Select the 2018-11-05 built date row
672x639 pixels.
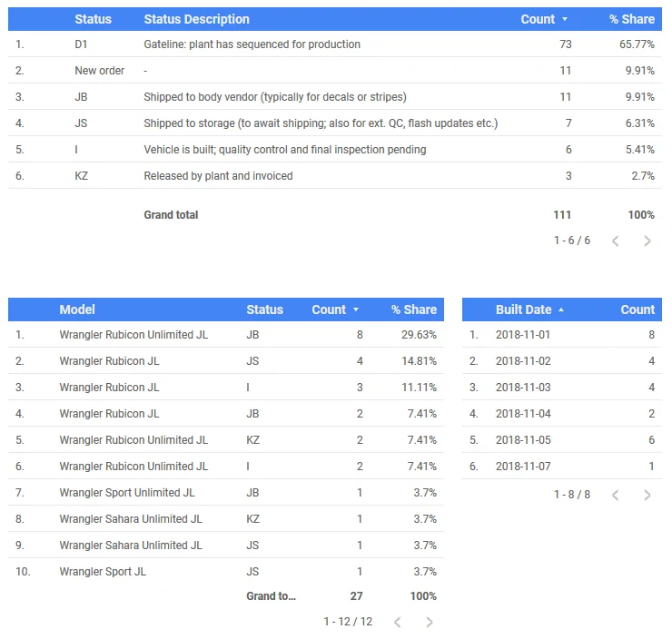(x=562, y=440)
